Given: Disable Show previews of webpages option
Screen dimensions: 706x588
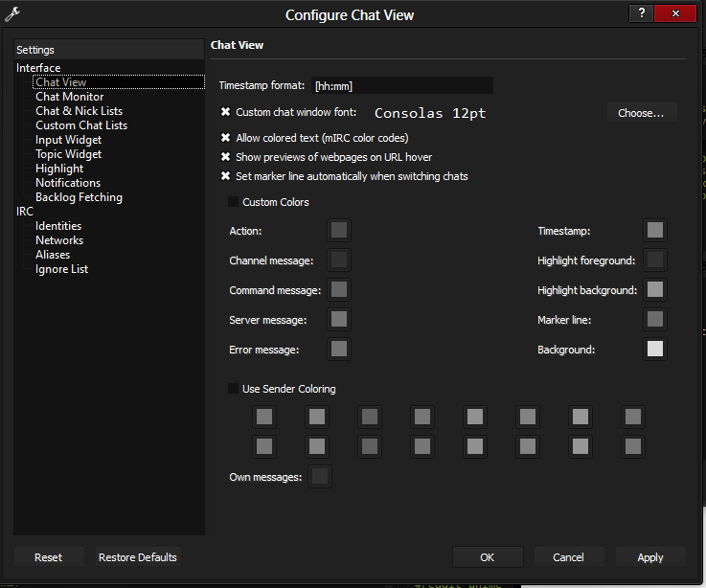Looking at the screenshot, I should click(x=226, y=157).
